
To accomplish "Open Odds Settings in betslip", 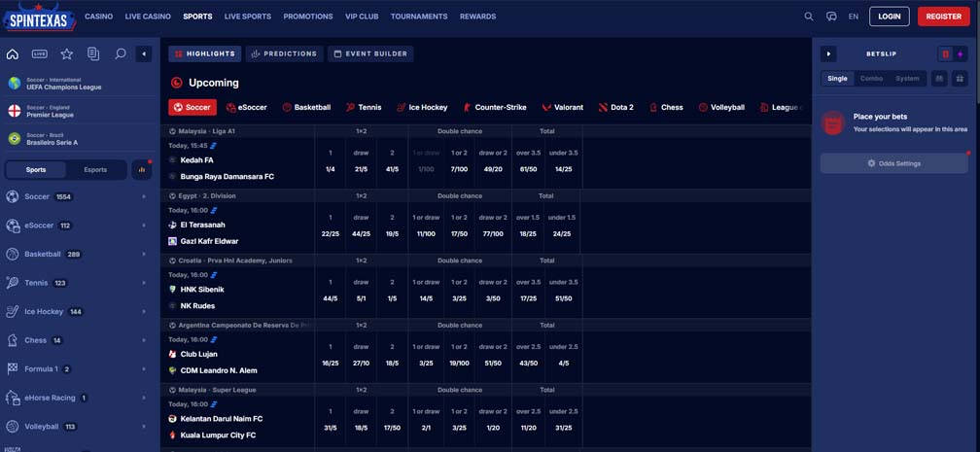I will (x=894, y=163).
